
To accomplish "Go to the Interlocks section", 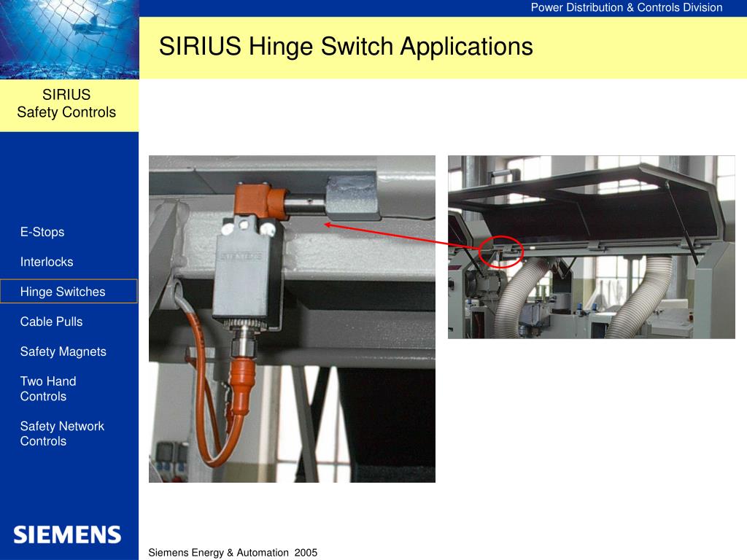I will [x=47, y=262].
